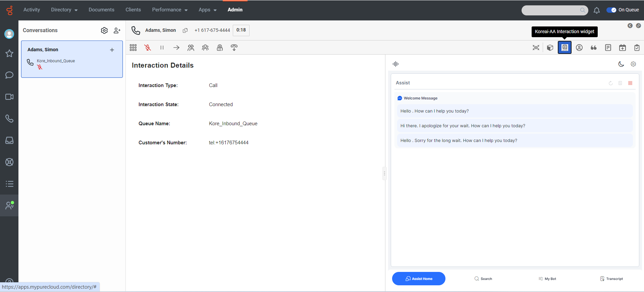Open canned responses quote icon
The height and width of the screenshot is (292, 644).
(594, 48)
